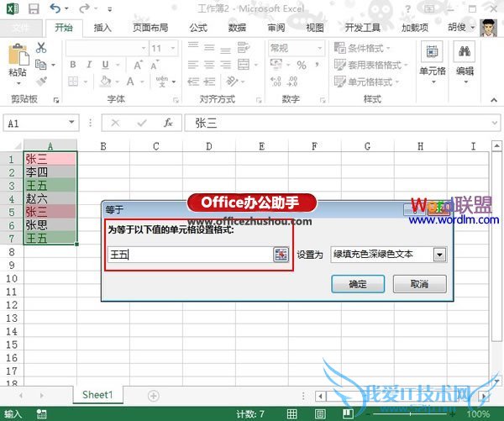Click the 确定 OK button in dialog
This screenshot has height=421, width=504.
358,284
